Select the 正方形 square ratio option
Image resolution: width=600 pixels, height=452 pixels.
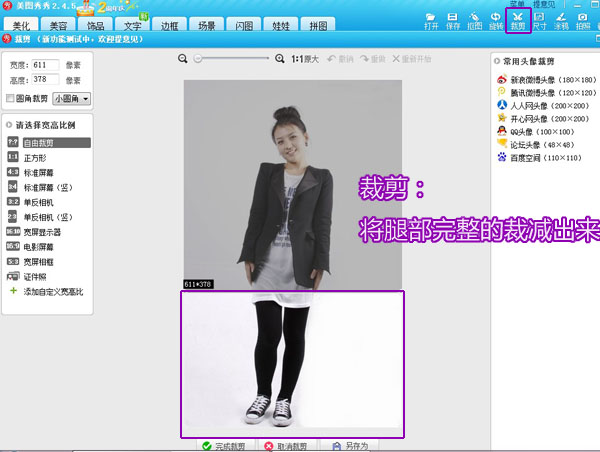click(36, 157)
